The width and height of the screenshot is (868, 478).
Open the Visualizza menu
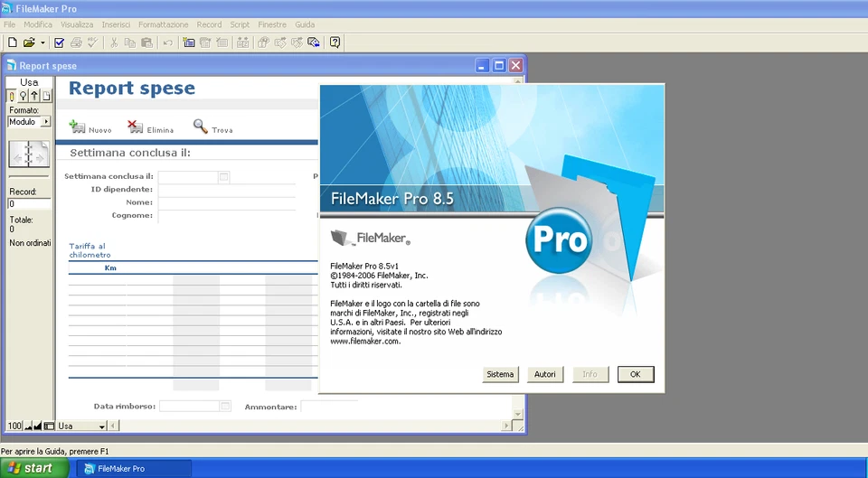77,24
